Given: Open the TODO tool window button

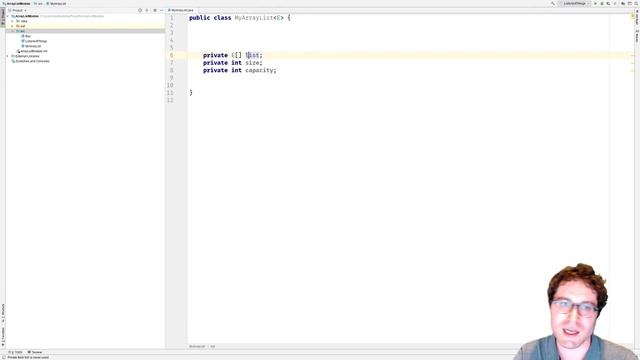Looking at the screenshot, I should tap(16, 352).
